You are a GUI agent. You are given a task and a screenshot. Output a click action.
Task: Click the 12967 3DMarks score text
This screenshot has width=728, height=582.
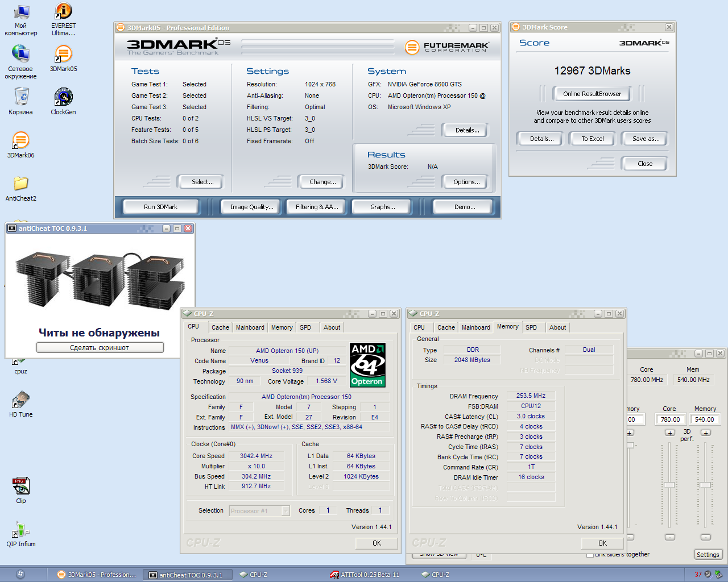pyautogui.click(x=592, y=70)
